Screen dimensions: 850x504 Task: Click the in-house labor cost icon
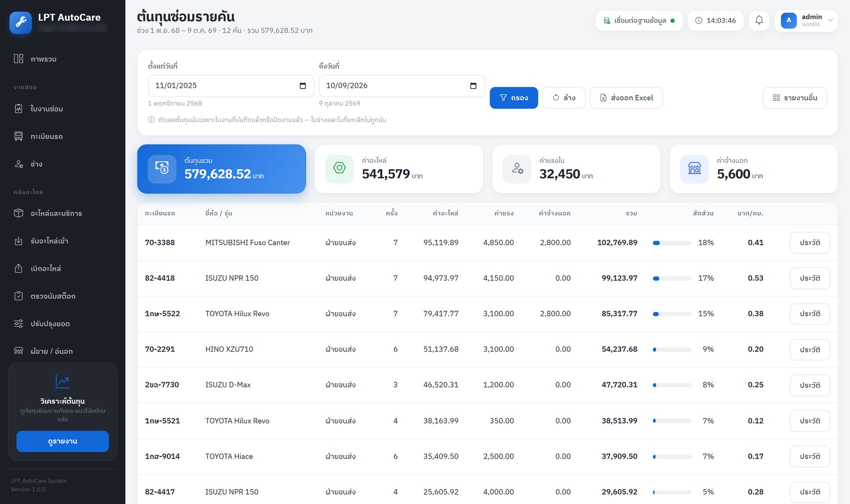click(517, 169)
